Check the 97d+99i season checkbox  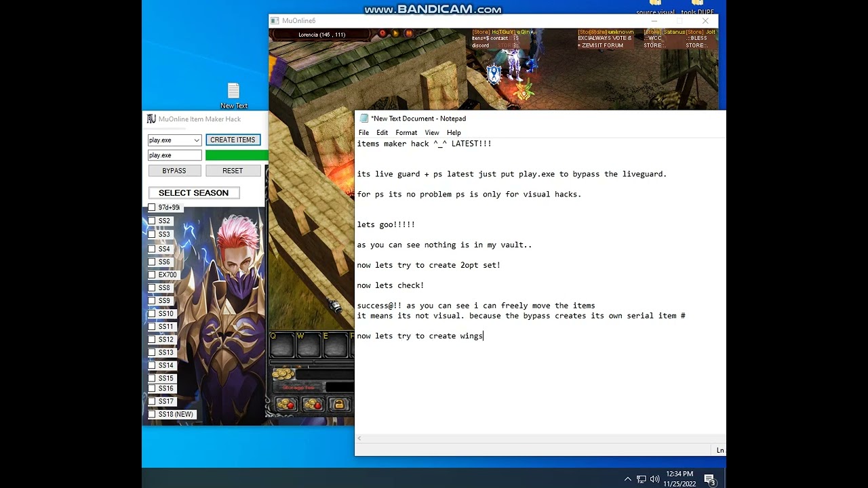(x=152, y=207)
